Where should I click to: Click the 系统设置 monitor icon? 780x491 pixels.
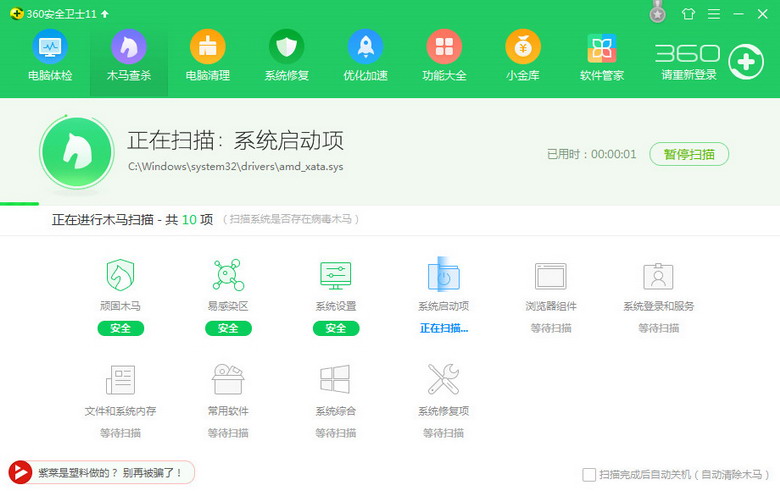[x=336, y=276]
